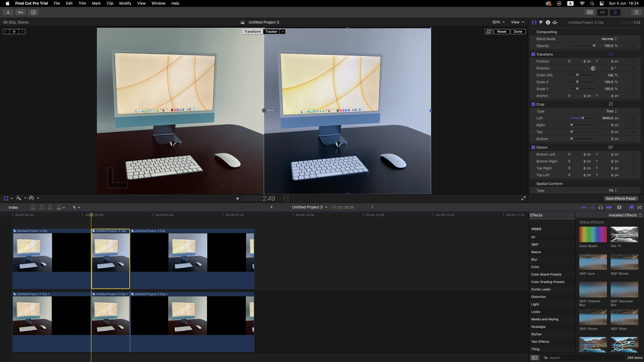The height and width of the screenshot is (362, 644).
Task: Open the Modify menu
Action: coord(125,3)
